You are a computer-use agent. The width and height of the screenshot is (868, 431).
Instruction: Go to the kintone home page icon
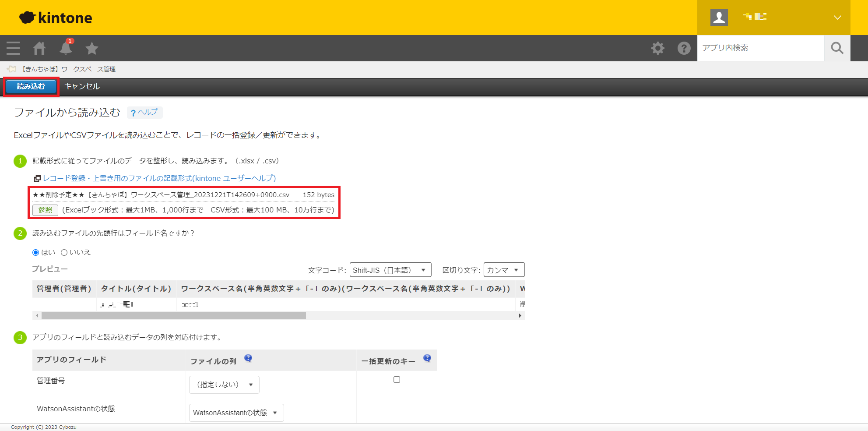pyautogui.click(x=39, y=48)
